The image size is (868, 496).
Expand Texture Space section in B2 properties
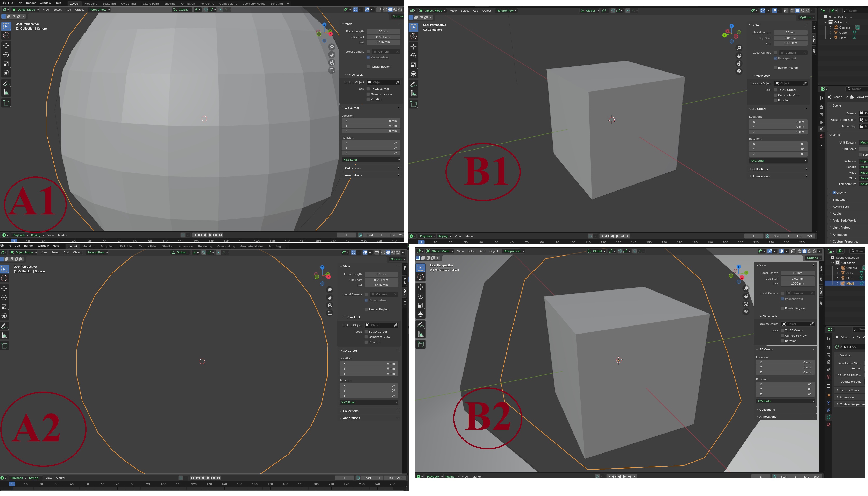pyautogui.click(x=849, y=390)
